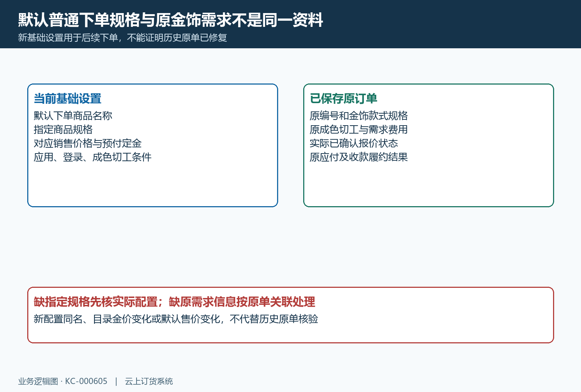The width and height of the screenshot is (581, 392).
Task: Click the red heading 缺指定规格先核实际配置
Action: 96,302
